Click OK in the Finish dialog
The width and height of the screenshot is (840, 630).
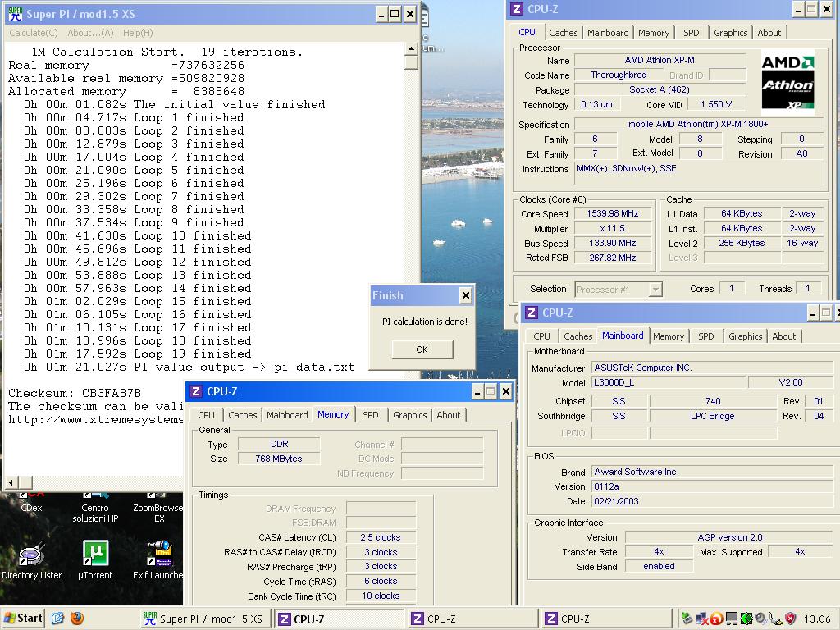click(422, 349)
